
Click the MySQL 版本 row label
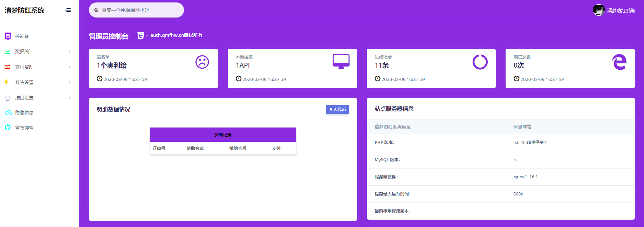point(388,160)
